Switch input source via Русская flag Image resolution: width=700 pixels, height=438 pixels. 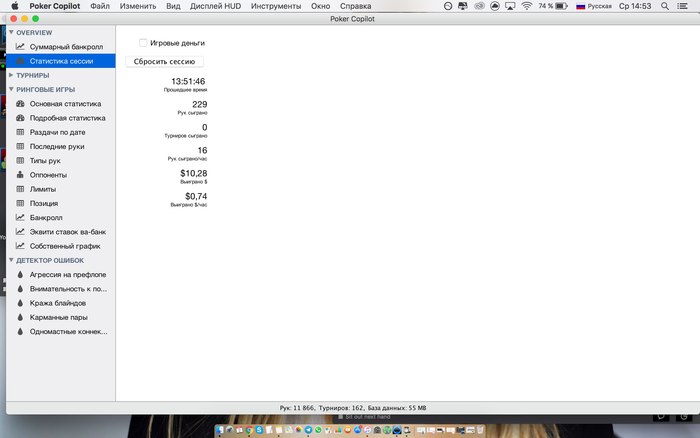tap(594, 6)
